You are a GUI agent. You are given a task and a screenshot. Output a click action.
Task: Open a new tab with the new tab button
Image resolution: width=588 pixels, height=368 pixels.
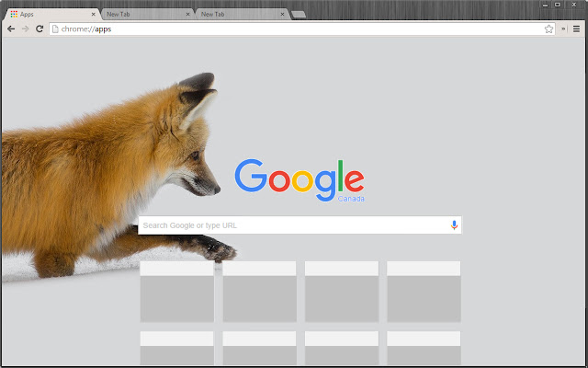point(299,15)
